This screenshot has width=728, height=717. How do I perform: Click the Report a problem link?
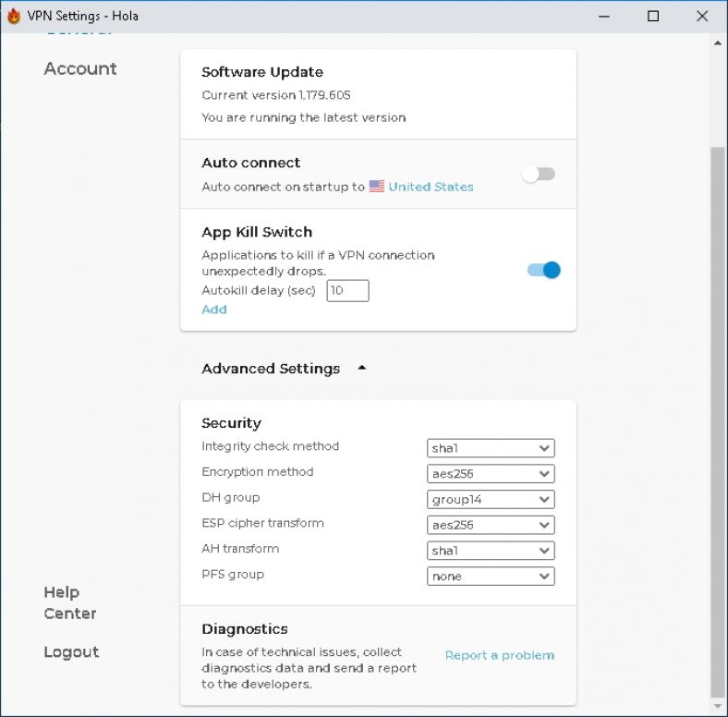[500, 655]
